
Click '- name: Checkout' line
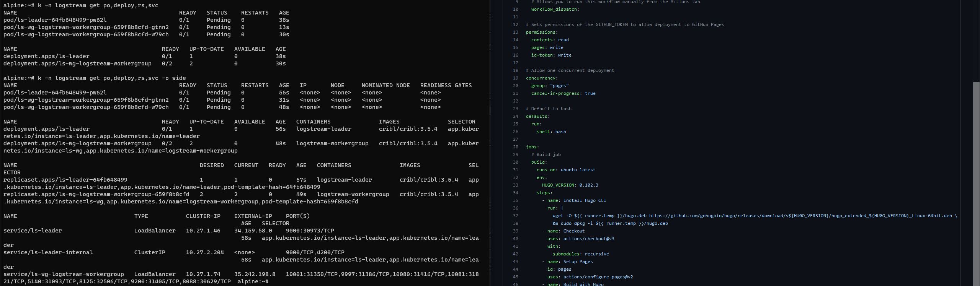pyautogui.click(x=563, y=231)
